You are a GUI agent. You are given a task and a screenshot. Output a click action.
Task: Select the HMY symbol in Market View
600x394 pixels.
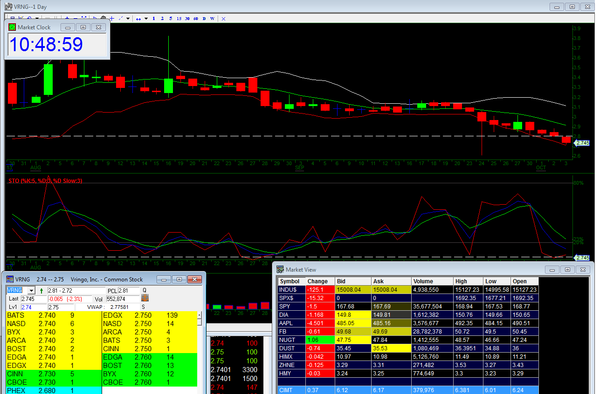coord(292,373)
